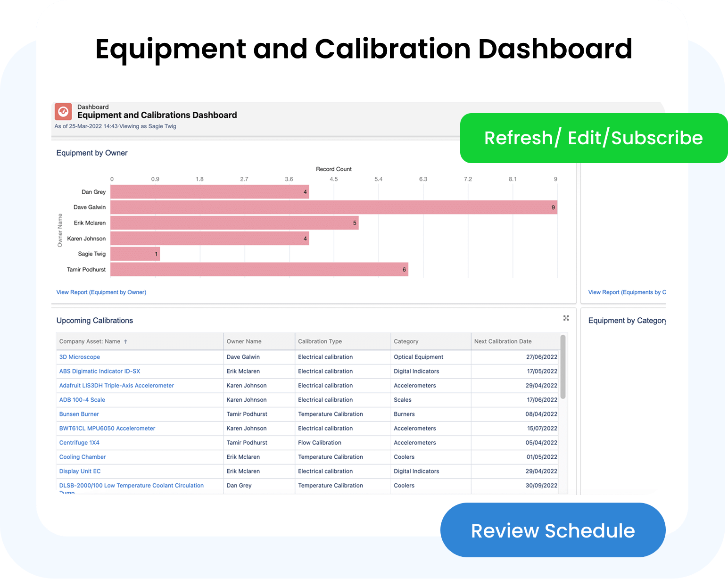Open the 3D Microscope asset link
The image size is (728, 579).
80,357
